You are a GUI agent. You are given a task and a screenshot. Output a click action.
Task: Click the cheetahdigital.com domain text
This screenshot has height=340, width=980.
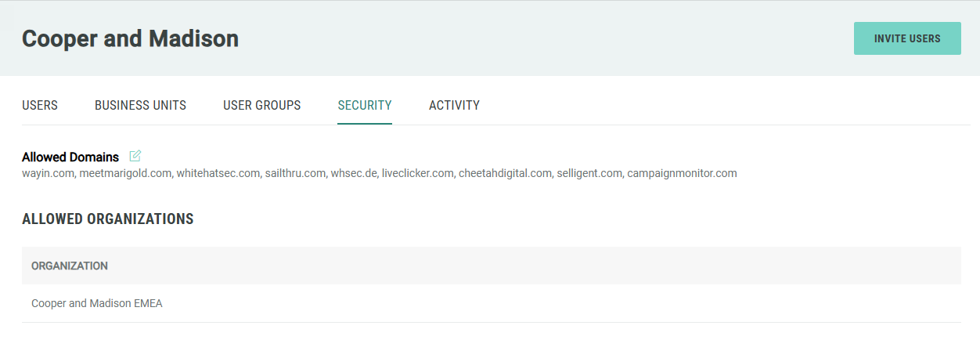505,173
